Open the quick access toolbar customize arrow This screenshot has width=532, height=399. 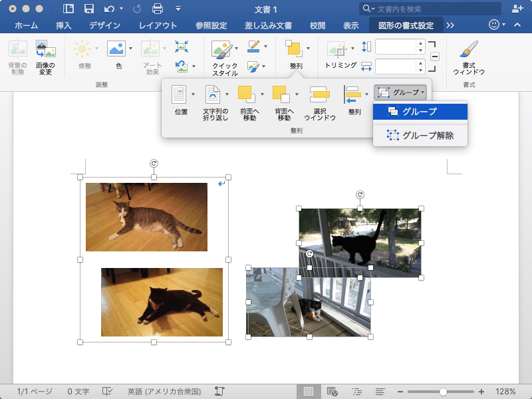pos(178,9)
